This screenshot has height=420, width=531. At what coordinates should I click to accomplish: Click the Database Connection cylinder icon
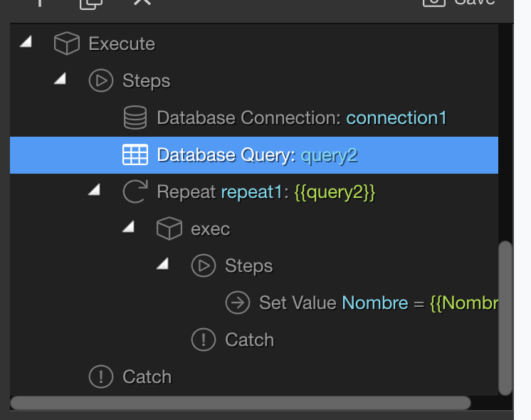coord(135,117)
